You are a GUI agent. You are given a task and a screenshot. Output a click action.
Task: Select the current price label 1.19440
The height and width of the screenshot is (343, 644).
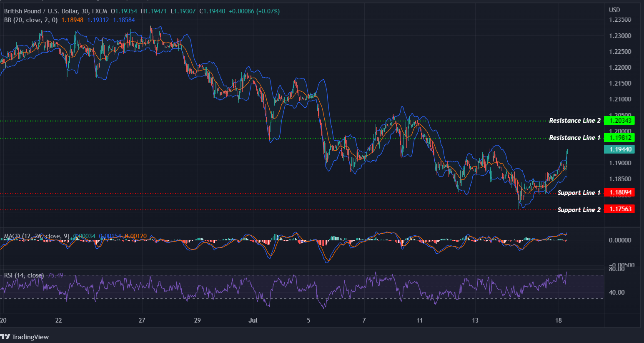click(x=619, y=149)
